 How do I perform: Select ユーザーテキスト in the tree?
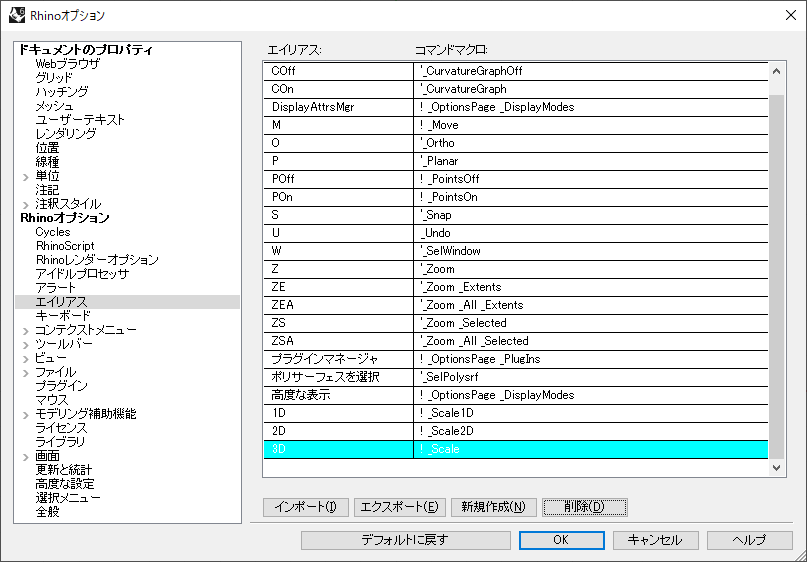[80, 120]
